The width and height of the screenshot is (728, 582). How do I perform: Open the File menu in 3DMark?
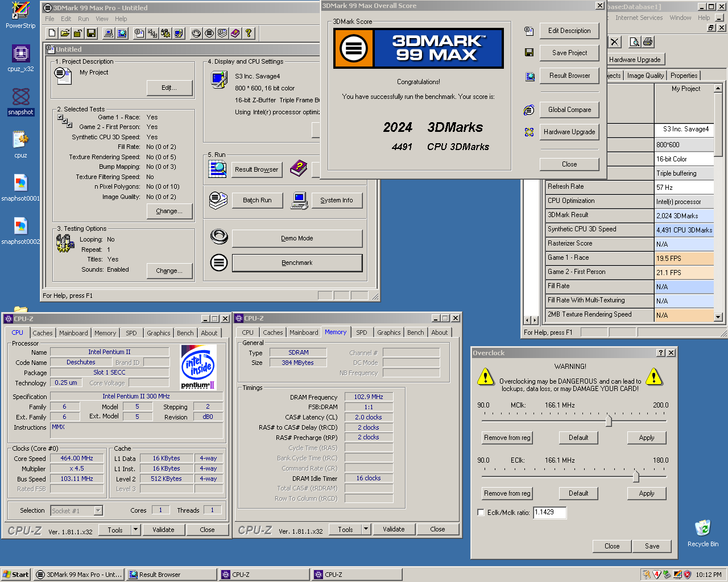tap(49, 19)
